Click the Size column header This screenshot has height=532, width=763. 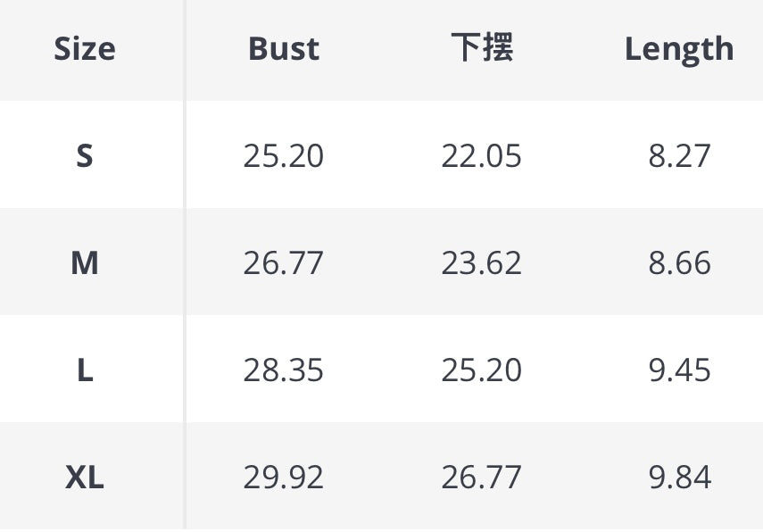(85, 49)
